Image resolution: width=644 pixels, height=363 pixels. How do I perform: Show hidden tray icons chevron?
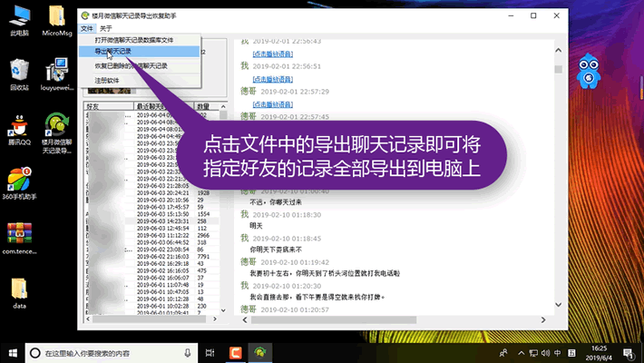[x=522, y=353]
